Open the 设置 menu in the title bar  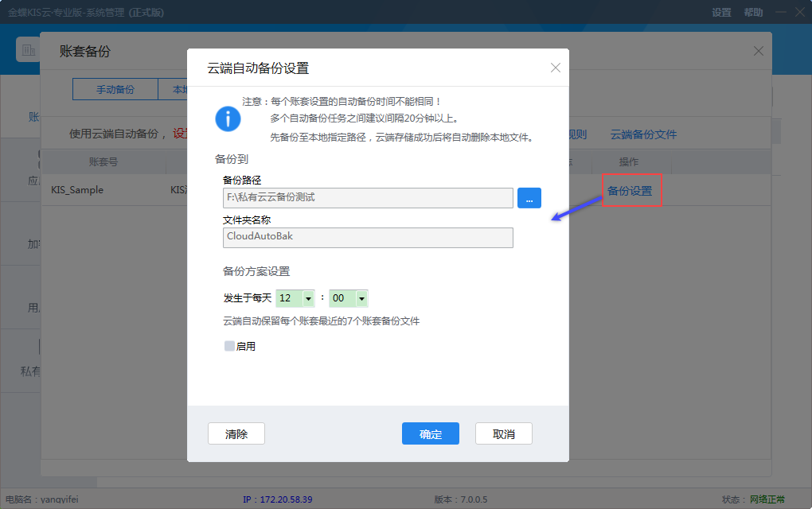[x=720, y=12]
